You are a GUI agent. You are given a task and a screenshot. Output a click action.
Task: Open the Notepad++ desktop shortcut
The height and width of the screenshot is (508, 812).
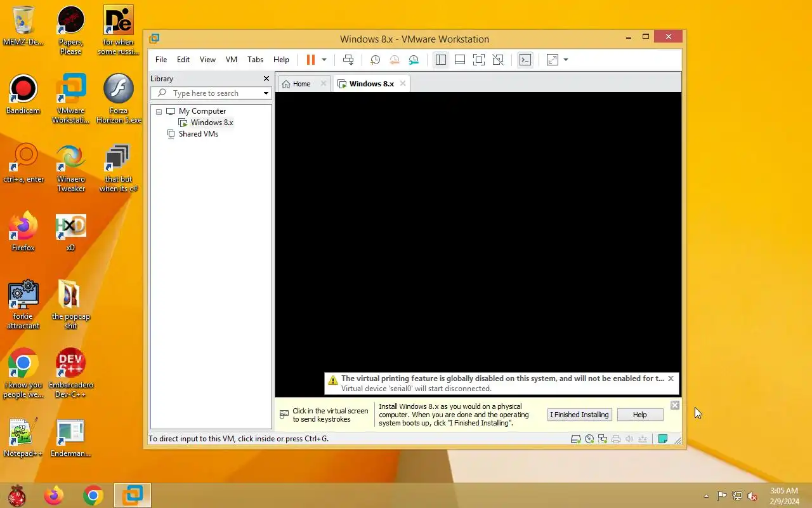(23, 438)
